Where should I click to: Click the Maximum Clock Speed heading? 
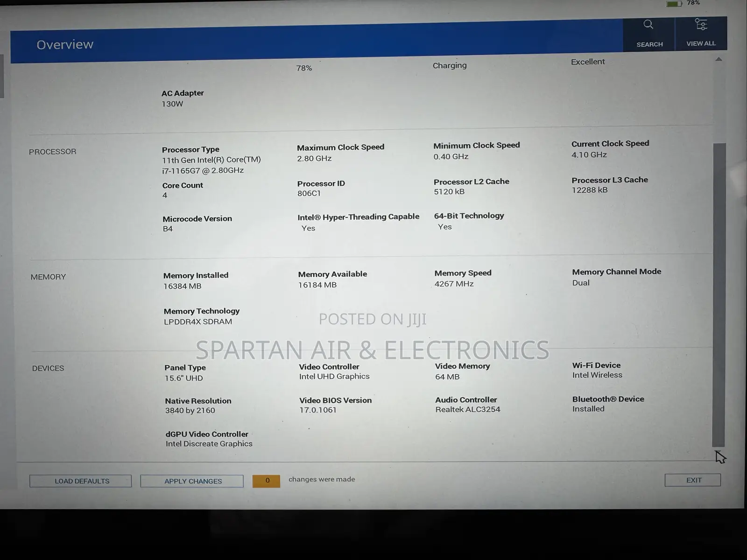[x=340, y=147]
